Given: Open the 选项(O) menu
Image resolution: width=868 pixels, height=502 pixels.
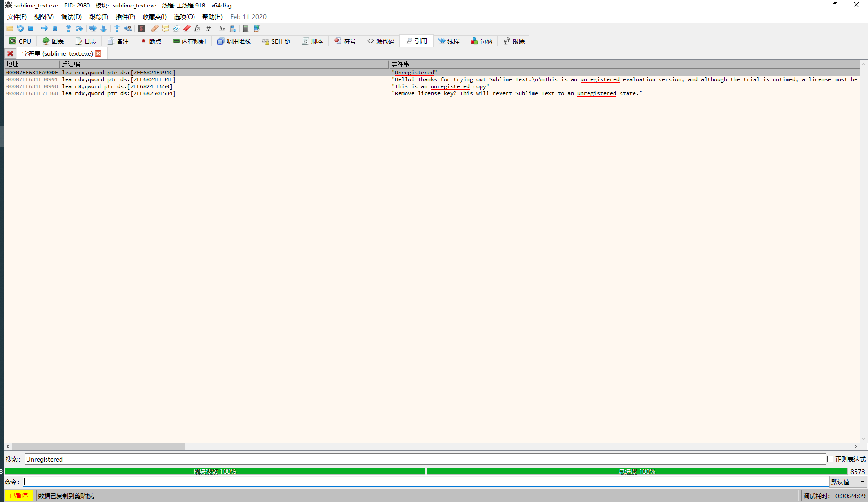Looking at the screenshot, I should point(184,17).
